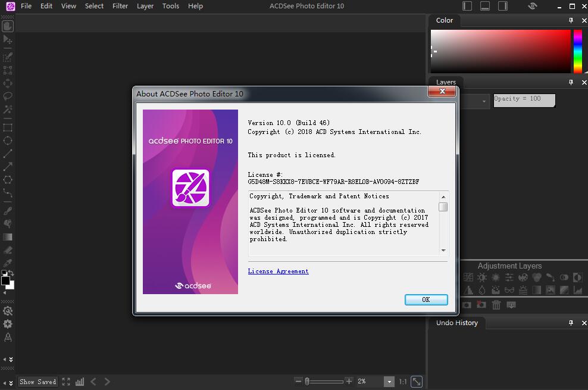Click the scroll down arrow in notices box
Image resolution: width=588 pixels, height=390 pixels.
pos(443,250)
